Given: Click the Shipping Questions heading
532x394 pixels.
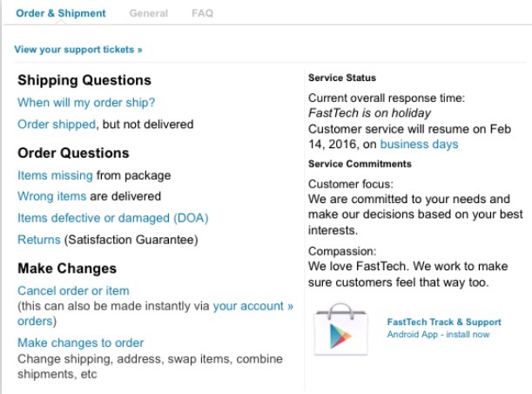Looking at the screenshot, I should [x=84, y=80].
